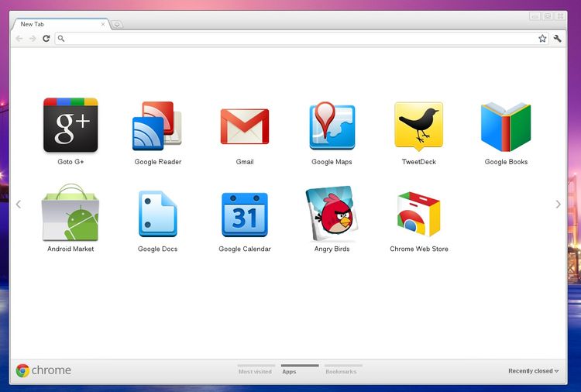Click the reload page button
This screenshot has height=392, width=581.
[46, 38]
